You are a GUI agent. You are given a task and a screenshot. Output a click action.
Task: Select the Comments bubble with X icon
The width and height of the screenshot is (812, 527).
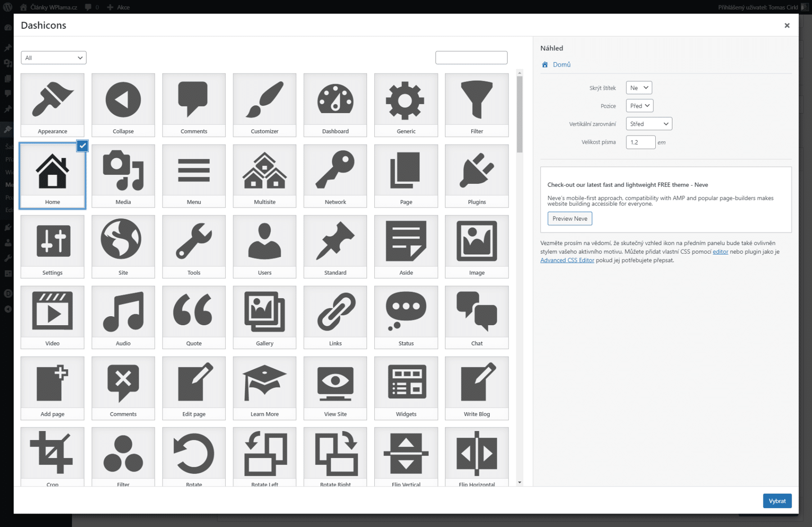click(123, 388)
